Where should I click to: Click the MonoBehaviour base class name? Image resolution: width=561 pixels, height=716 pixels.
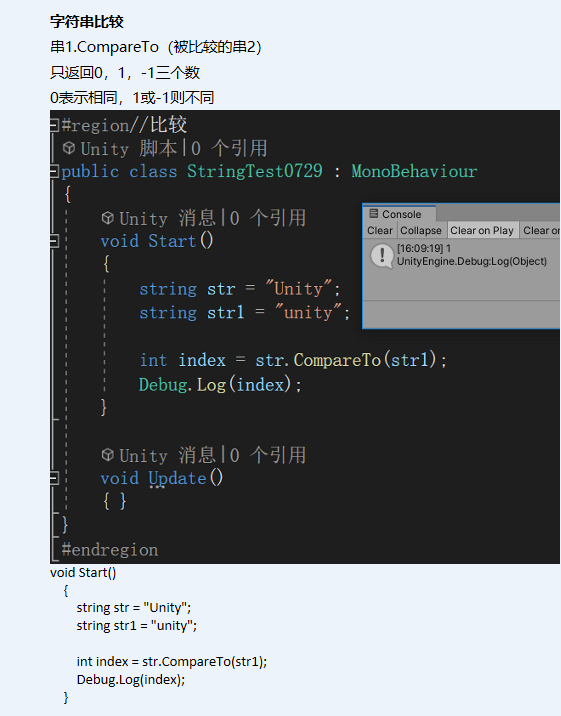(414, 171)
